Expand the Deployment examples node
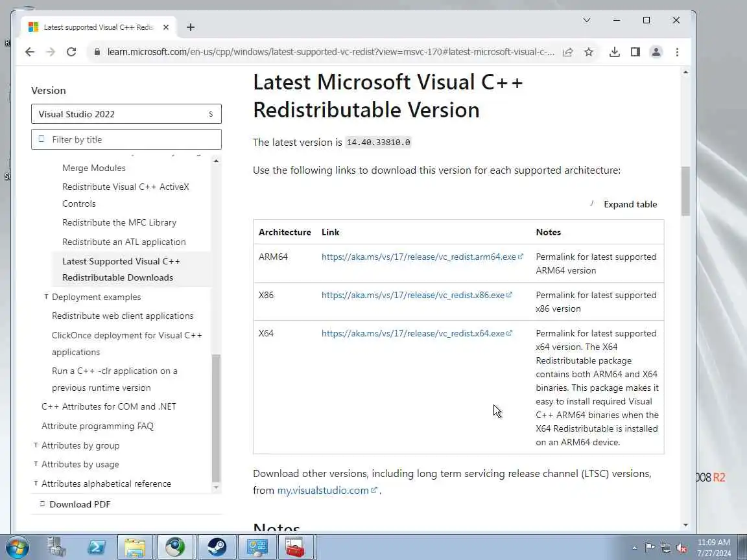Viewport: 747px width, 560px height. coord(46,297)
